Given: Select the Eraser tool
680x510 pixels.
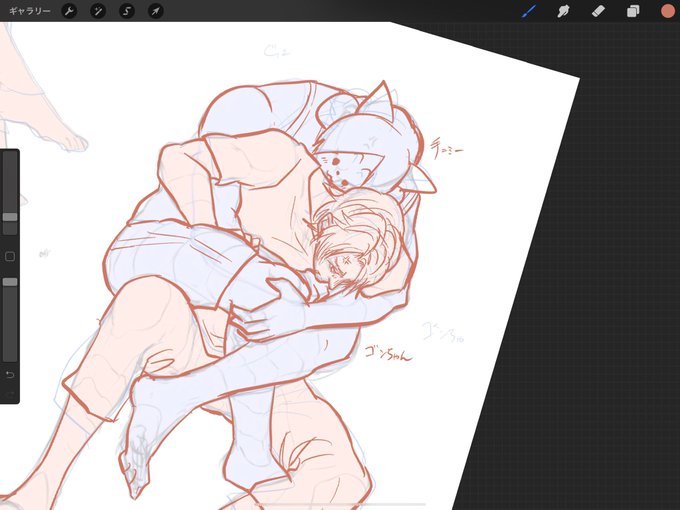Looking at the screenshot, I should (598, 11).
